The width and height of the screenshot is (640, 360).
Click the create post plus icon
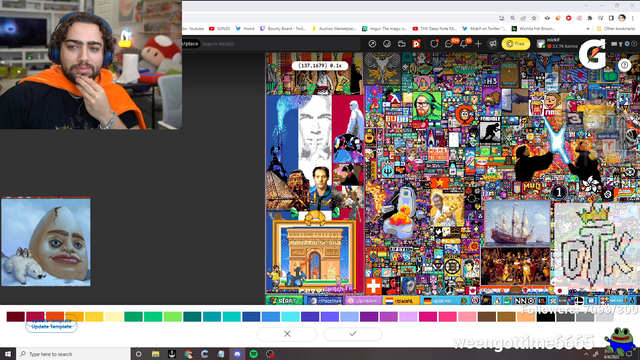[478, 44]
